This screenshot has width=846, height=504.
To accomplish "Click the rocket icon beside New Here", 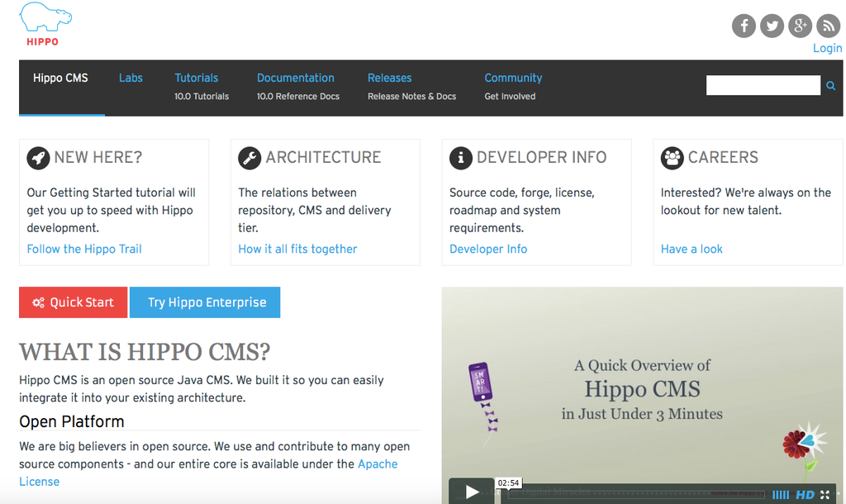I will 38,158.
